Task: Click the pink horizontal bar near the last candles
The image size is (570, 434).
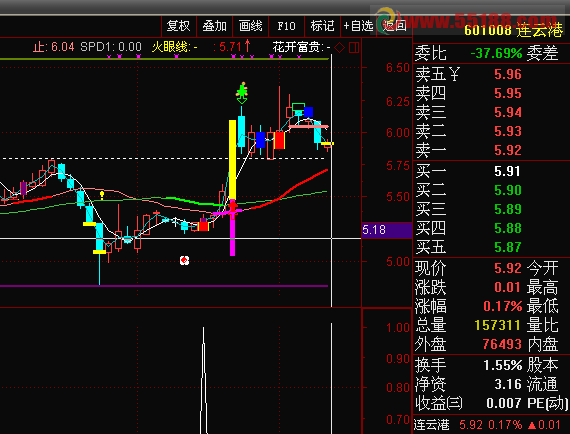Action: (309, 127)
